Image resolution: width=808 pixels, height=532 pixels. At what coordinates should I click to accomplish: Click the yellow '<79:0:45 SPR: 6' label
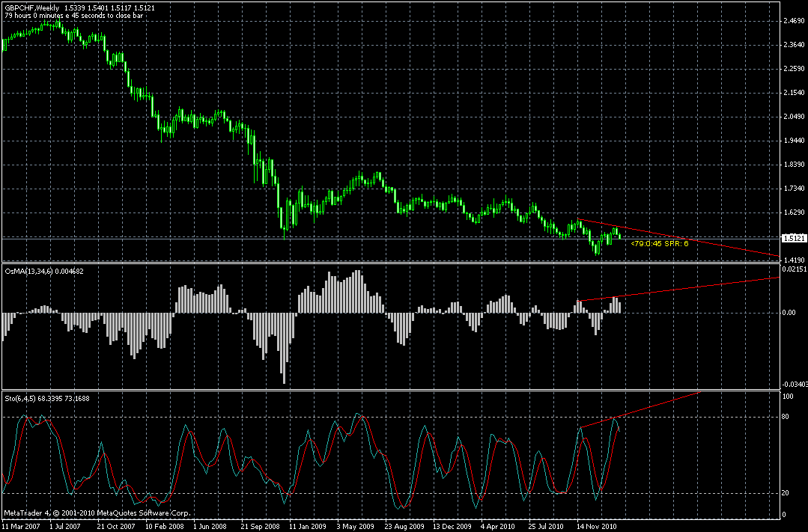[x=660, y=244]
